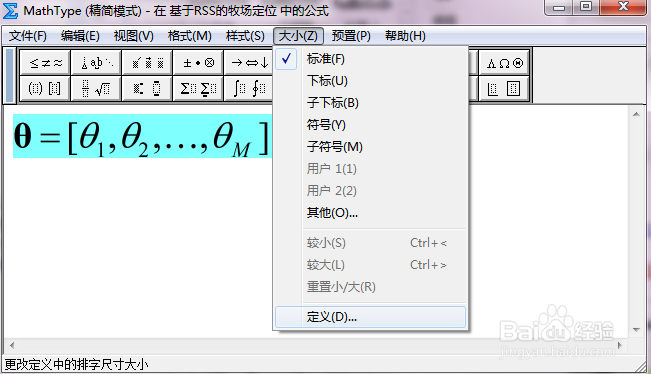The width and height of the screenshot is (651, 374).
Task: Open 定义(D)... size definitions
Action: [x=370, y=317]
